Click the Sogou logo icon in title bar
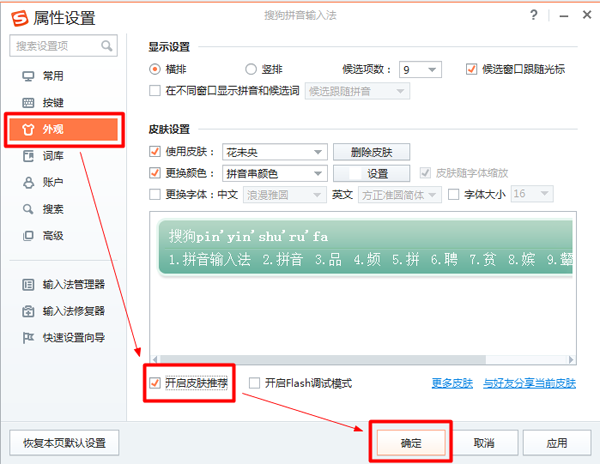This screenshot has height=464, width=600. point(20,18)
